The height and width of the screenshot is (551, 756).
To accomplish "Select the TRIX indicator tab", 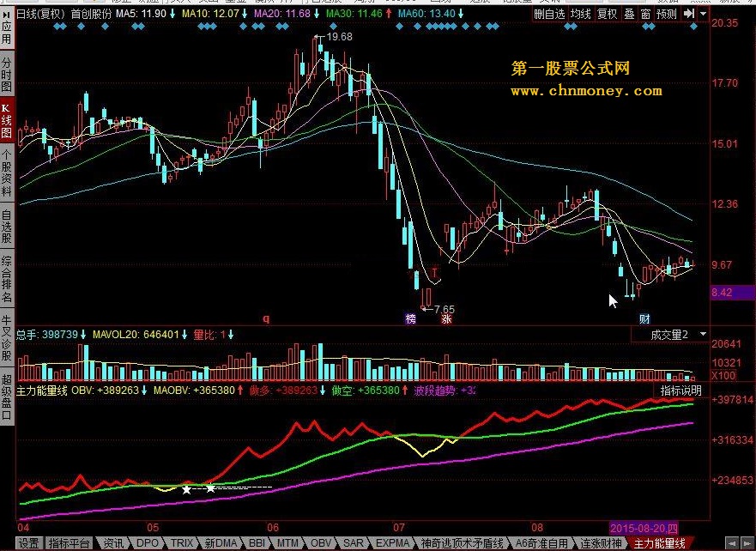I will pos(181,543).
